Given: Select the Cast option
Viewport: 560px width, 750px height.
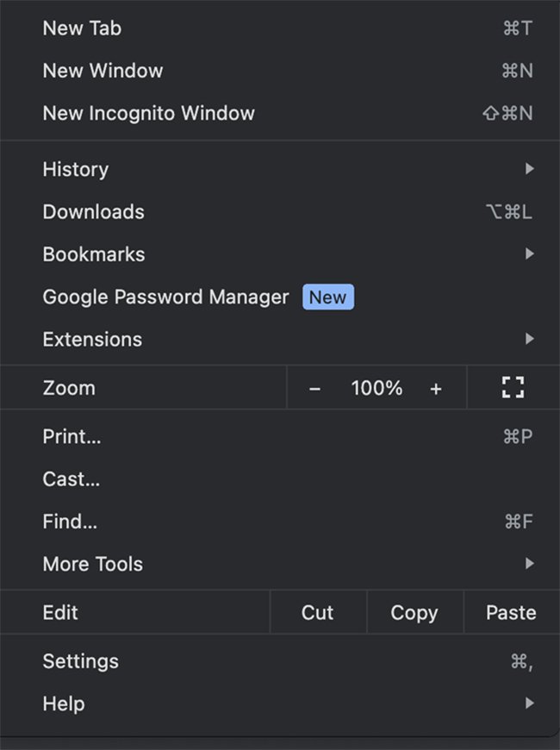Looking at the screenshot, I should tap(71, 479).
